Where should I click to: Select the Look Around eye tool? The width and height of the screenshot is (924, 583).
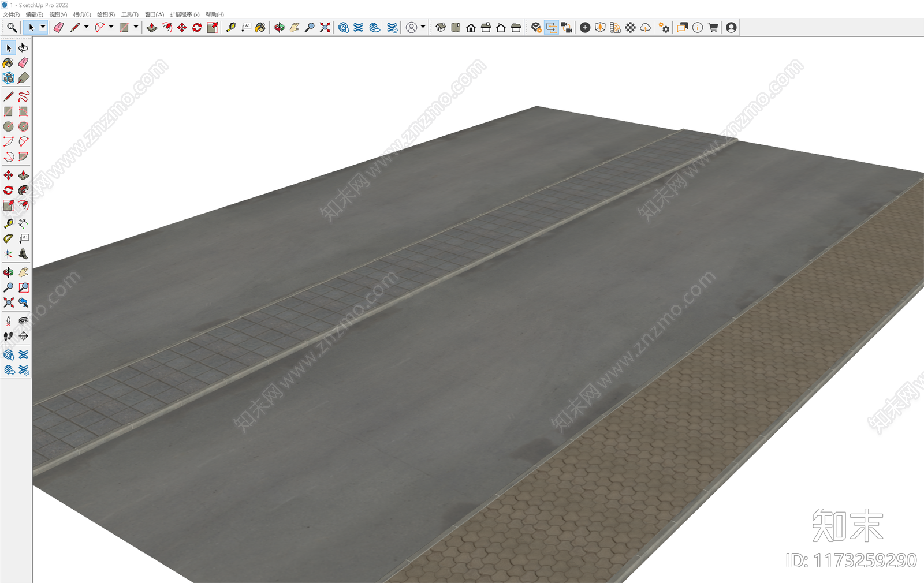point(24,320)
